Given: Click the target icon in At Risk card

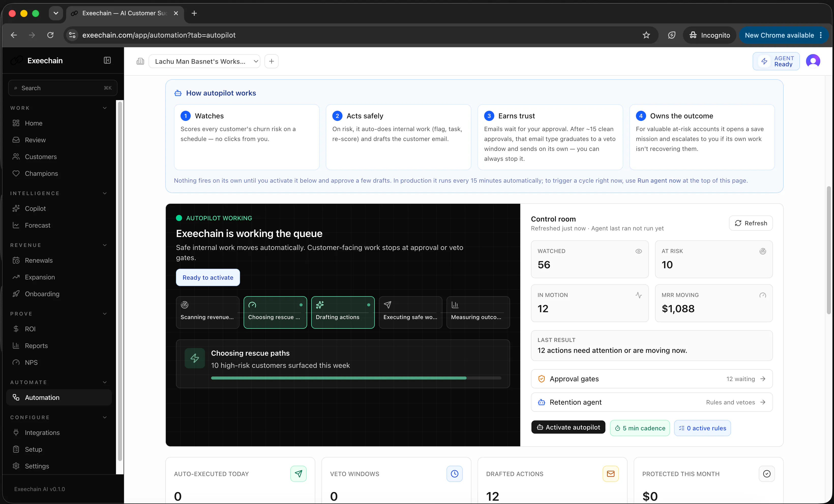Looking at the screenshot, I should click(x=763, y=251).
